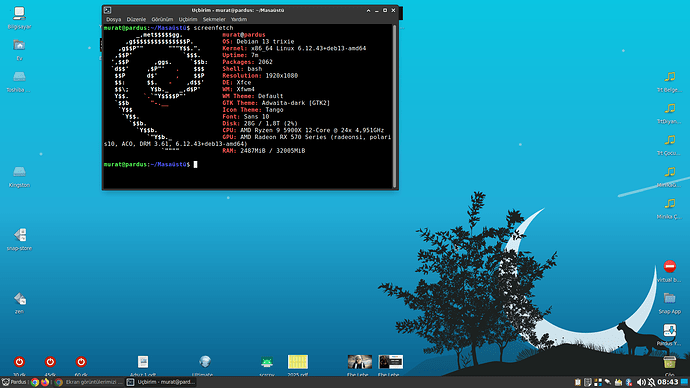This screenshot has width=690, height=388.
Task: Open the second Ebe Lebe image thumbnail
Action: [390, 362]
